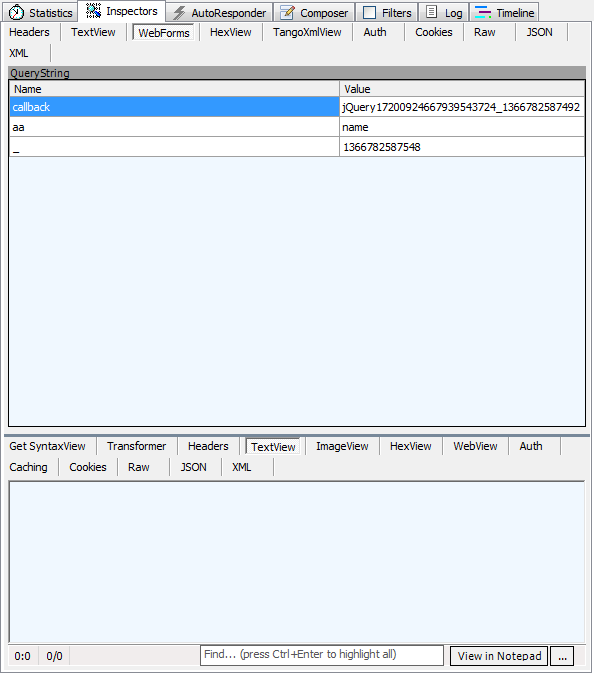The image size is (594, 674).
Task: Select the request Raw inspector tab
Action: click(484, 32)
